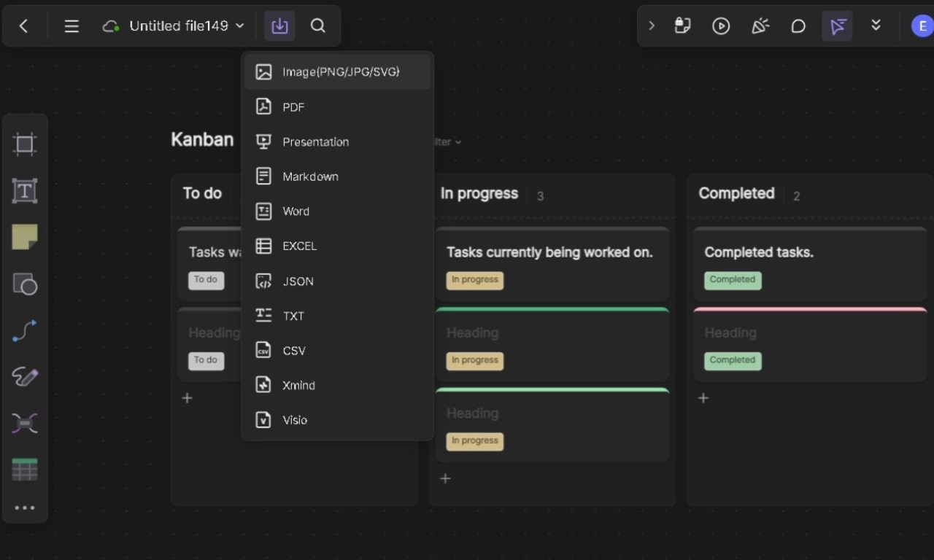Choose Xmind export option

tap(337, 385)
